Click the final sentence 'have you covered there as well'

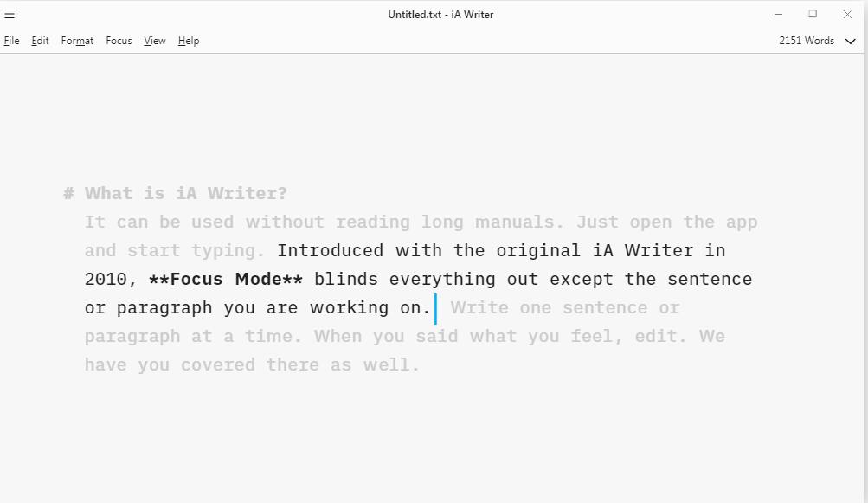[x=251, y=364]
